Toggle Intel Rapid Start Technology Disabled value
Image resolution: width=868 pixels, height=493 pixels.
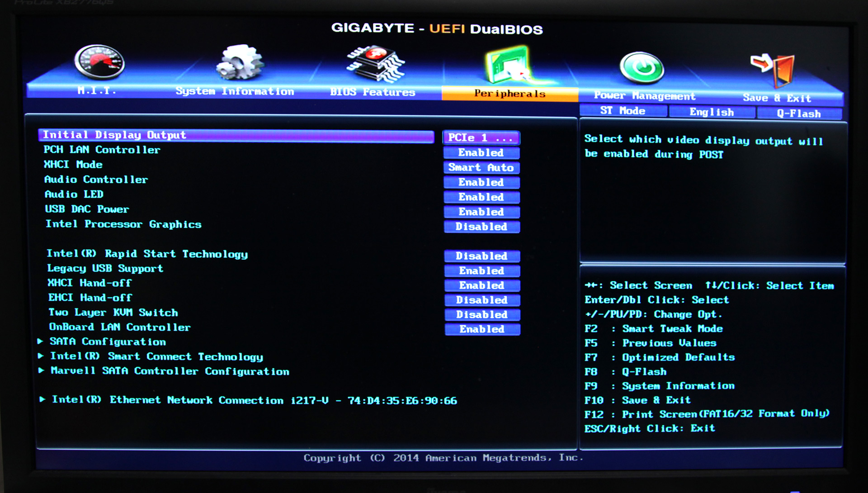[482, 256]
